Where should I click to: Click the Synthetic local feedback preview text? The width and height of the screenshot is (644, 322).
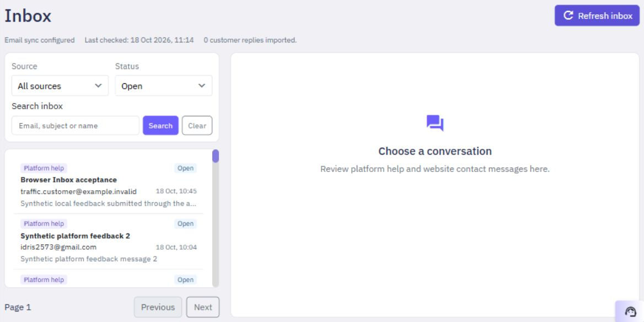pos(109,203)
